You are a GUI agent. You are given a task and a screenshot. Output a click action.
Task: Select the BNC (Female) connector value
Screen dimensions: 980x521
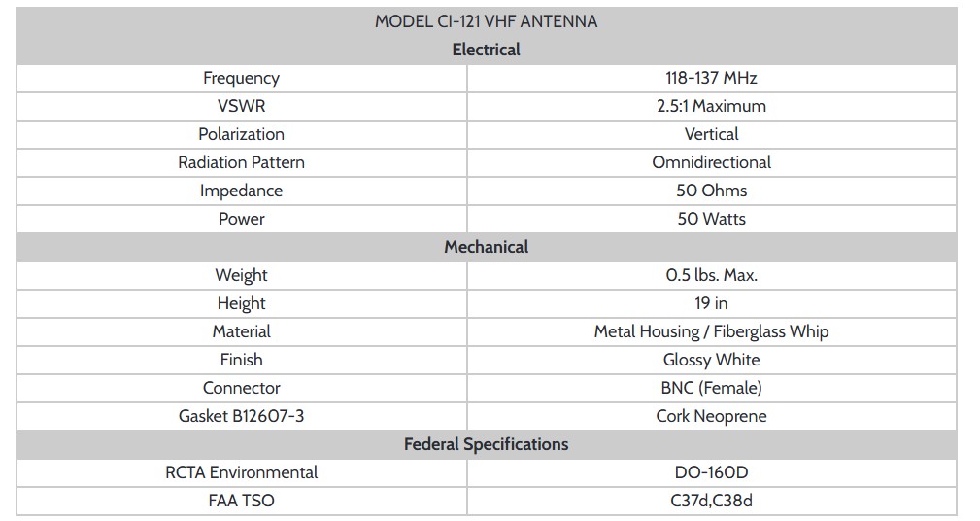[x=711, y=388]
